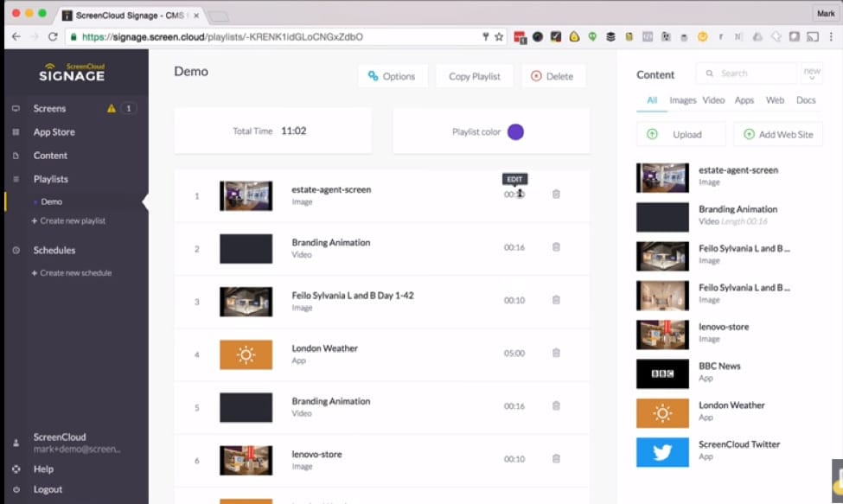The image size is (843, 504).
Task: Open App Store in sidebar
Action: tap(54, 132)
